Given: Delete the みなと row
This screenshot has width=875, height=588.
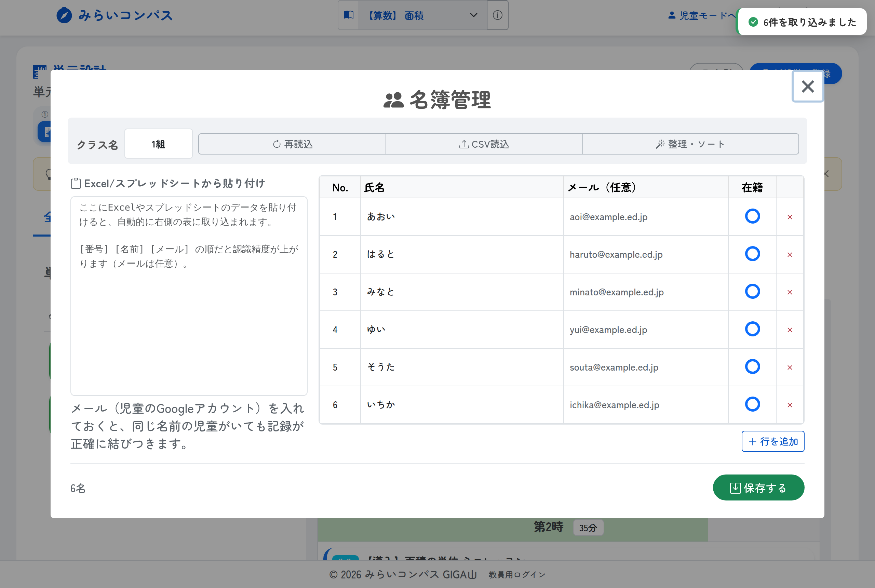Looking at the screenshot, I should tap(790, 292).
